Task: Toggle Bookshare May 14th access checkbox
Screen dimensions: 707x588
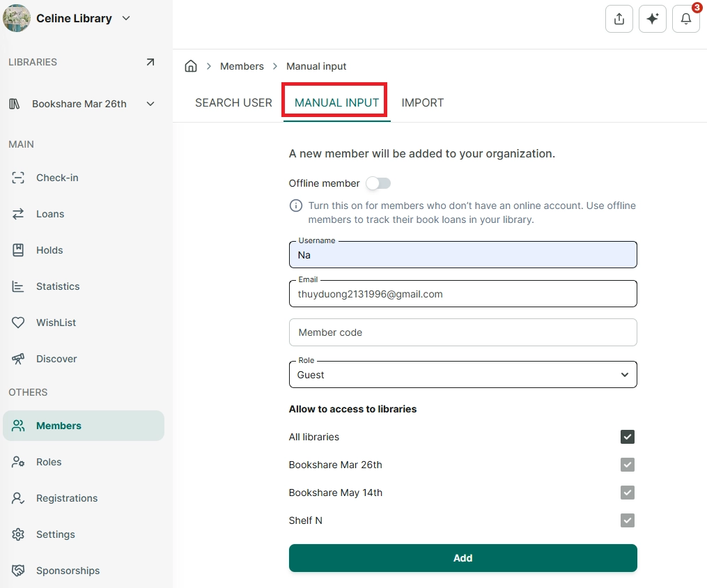Action: [627, 493]
